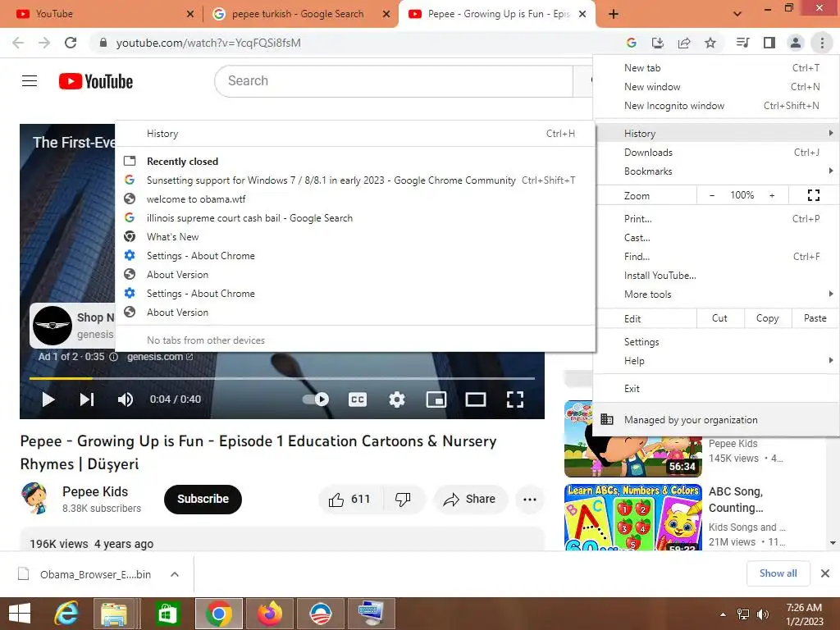The image size is (840, 630).
Task: Subscribe to Pepee Kids channel
Action: pyautogui.click(x=203, y=500)
